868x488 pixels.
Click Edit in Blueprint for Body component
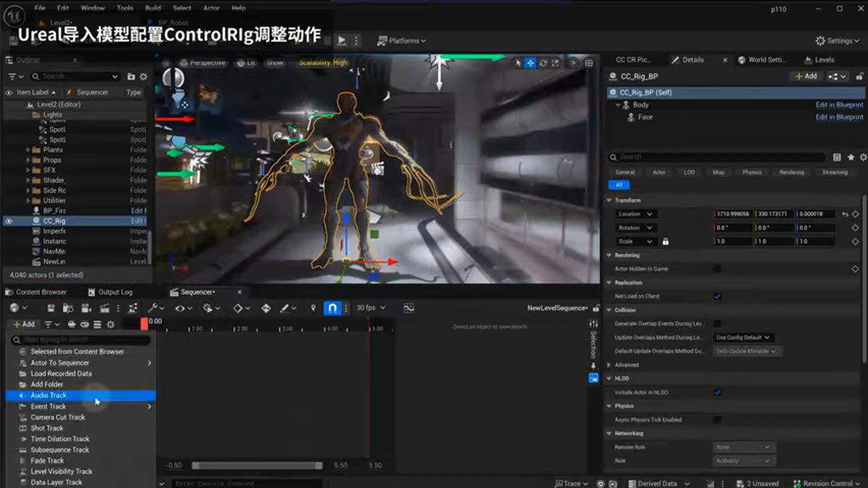click(x=839, y=105)
